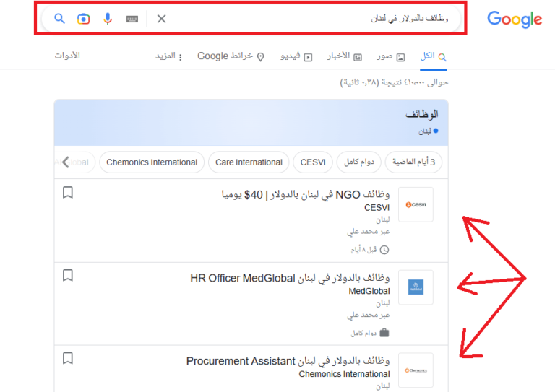Filter jobs by Care International chip

click(249, 162)
